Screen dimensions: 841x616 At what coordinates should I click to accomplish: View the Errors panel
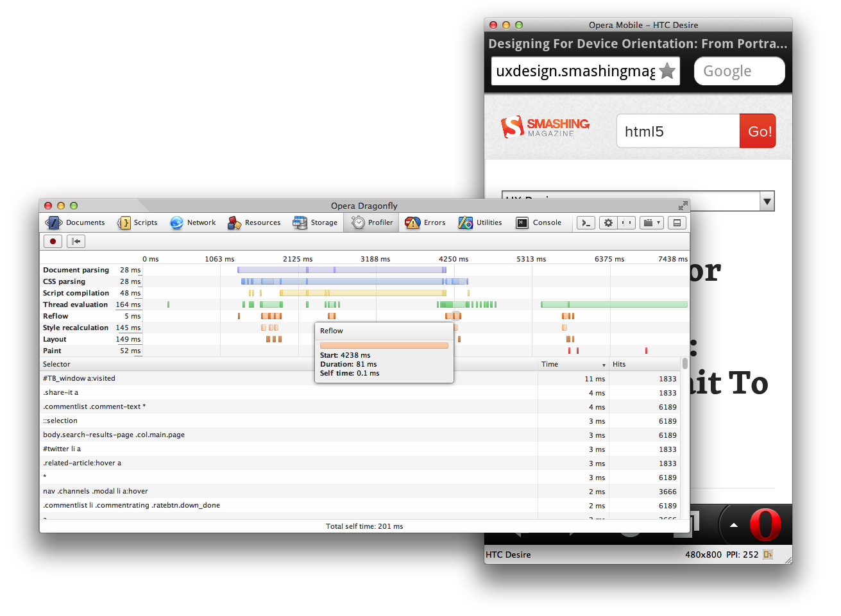[425, 222]
